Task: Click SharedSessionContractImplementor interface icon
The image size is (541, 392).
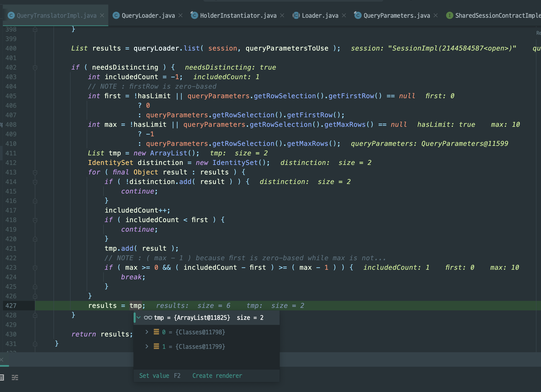Action: click(x=449, y=16)
